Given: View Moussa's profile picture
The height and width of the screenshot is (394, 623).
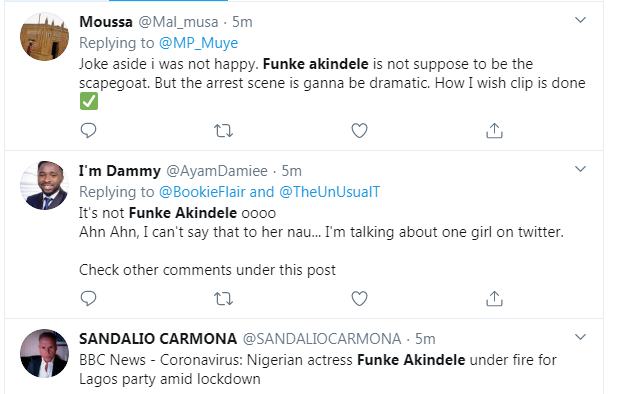Looking at the screenshot, I should (44, 37).
